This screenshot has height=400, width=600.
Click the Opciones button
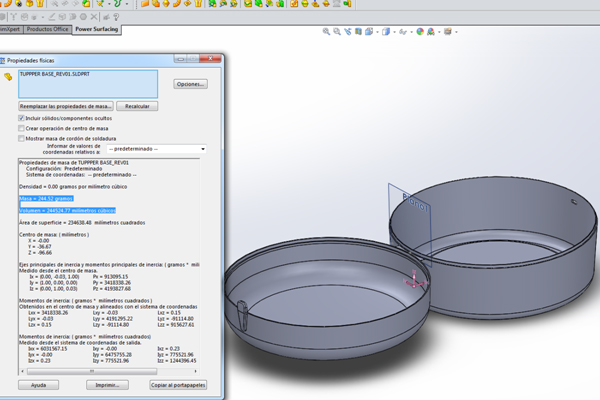tap(190, 84)
